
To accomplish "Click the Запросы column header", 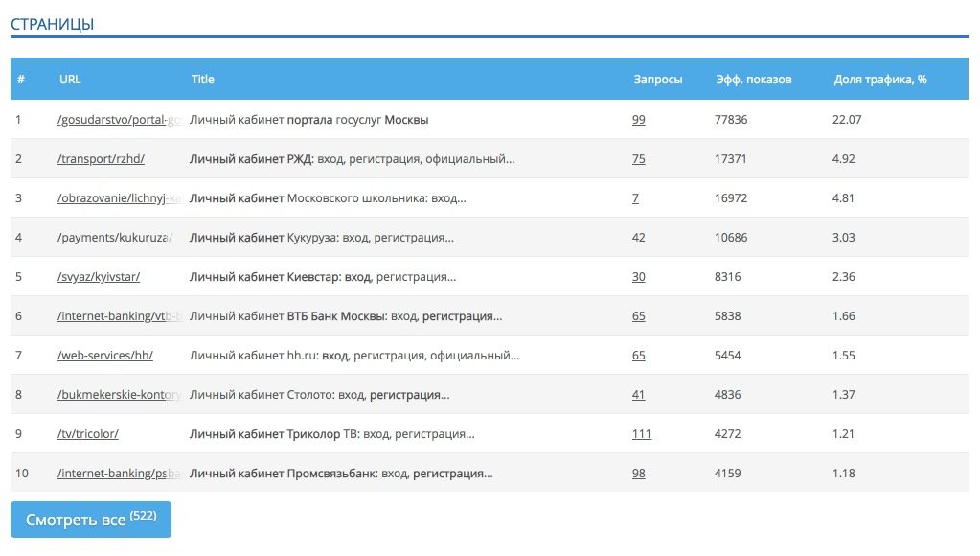I will (x=657, y=80).
